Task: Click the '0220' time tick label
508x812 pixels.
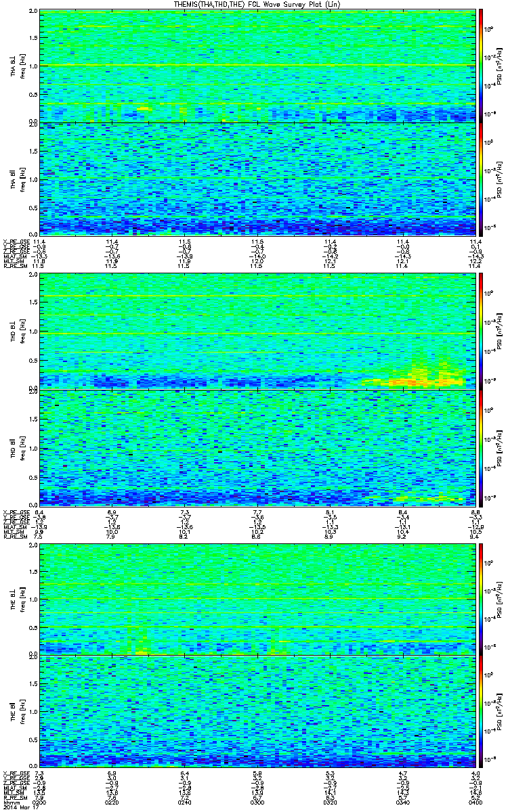Action: (x=112, y=802)
